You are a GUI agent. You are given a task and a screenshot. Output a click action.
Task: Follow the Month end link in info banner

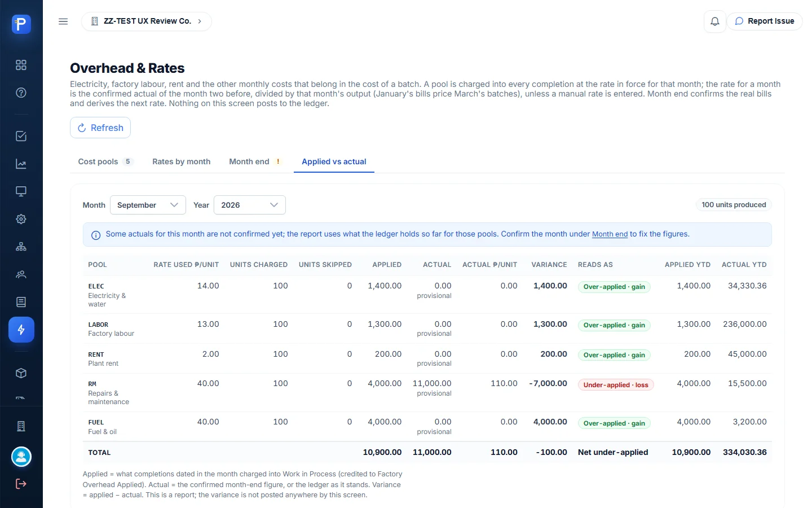(610, 234)
